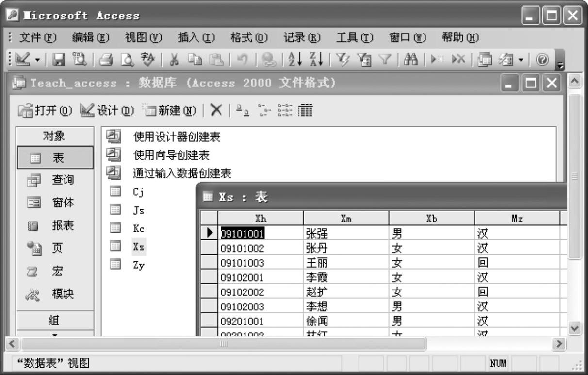Open the 格式(O) menu
Screen dimensions: 588x375
point(249,37)
